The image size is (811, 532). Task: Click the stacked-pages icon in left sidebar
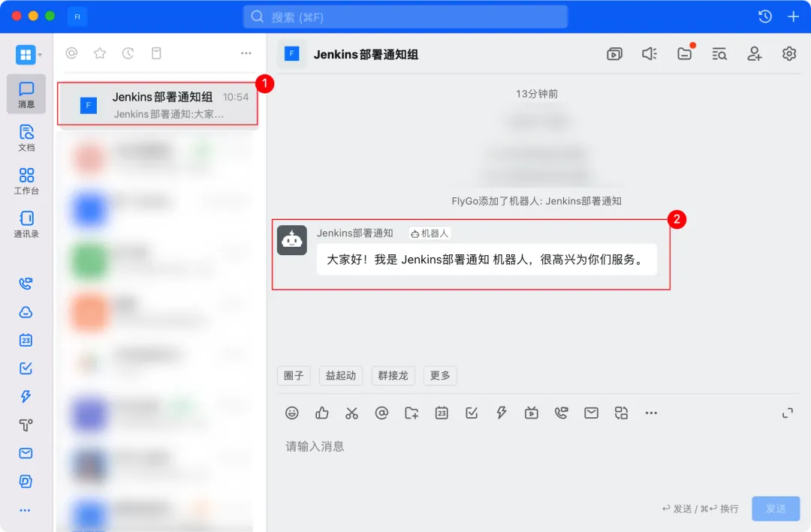[26, 481]
